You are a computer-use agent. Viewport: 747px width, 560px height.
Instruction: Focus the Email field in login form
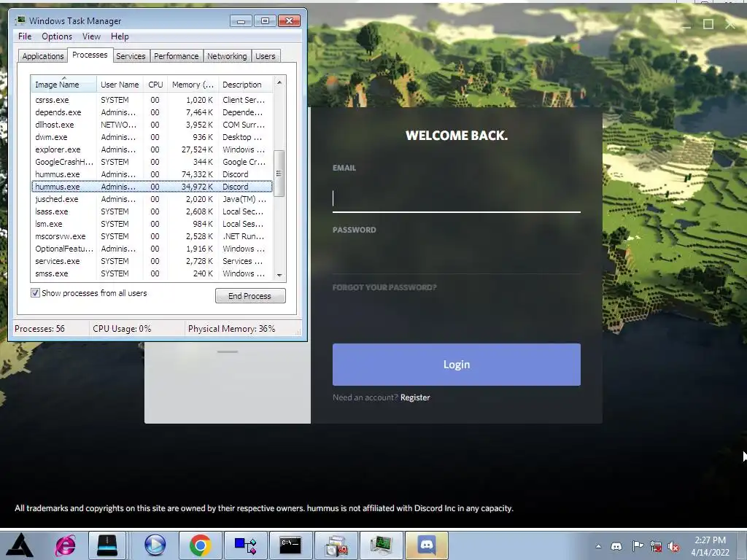pyautogui.click(x=457, y=198)
